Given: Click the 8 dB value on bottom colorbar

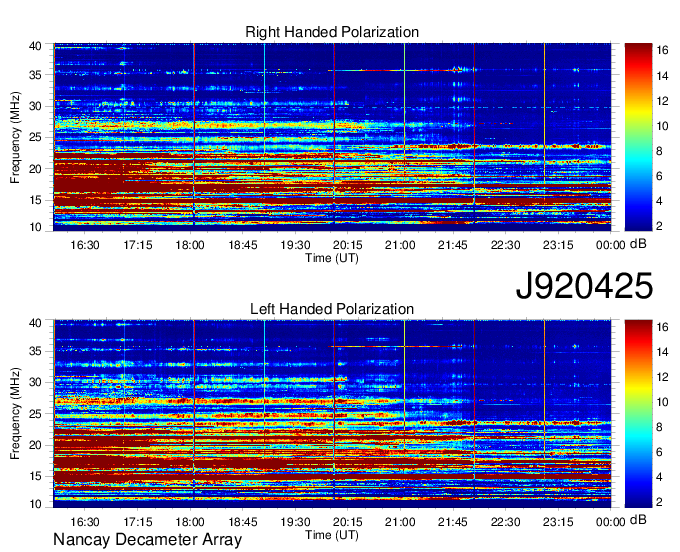Looking at the screenshot, I should [659, 428].
